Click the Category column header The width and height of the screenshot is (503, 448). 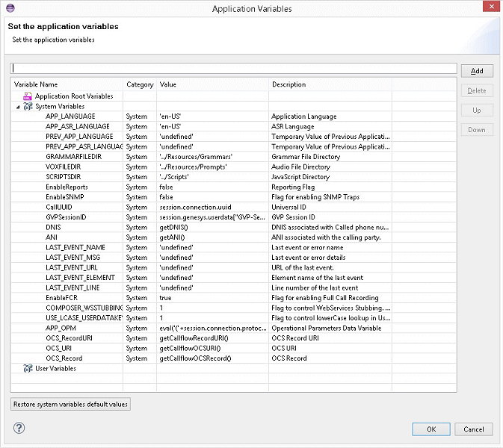click(140, 84)
